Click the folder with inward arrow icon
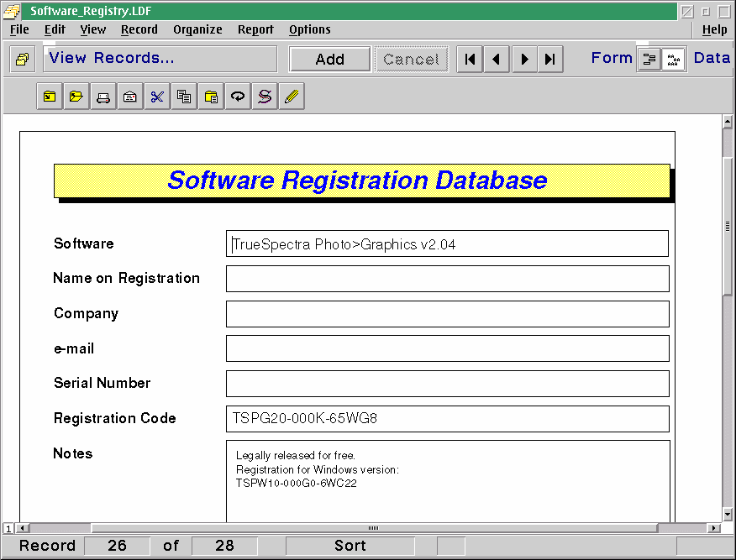 coord(50,97)
